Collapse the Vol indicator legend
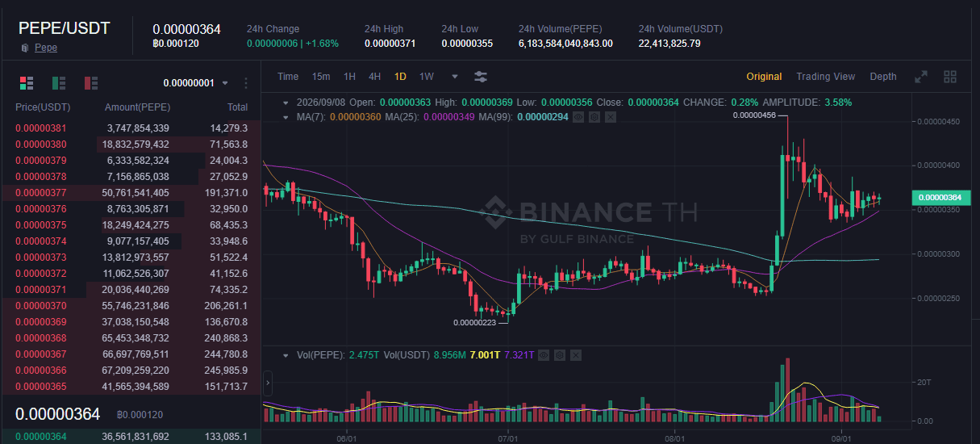This screenshot has width=980, height=444. [286, 354]
